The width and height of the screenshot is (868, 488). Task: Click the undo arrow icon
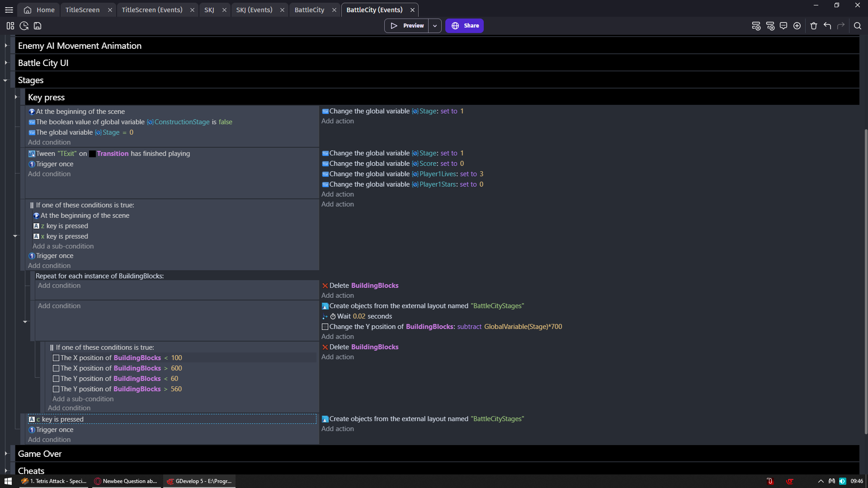[x=827, y=26]
